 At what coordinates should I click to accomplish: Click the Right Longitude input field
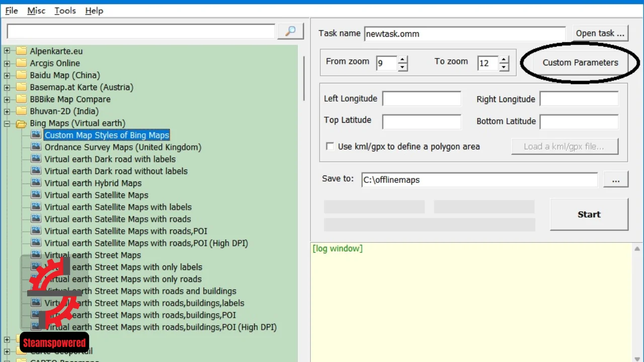click(579, 99)
